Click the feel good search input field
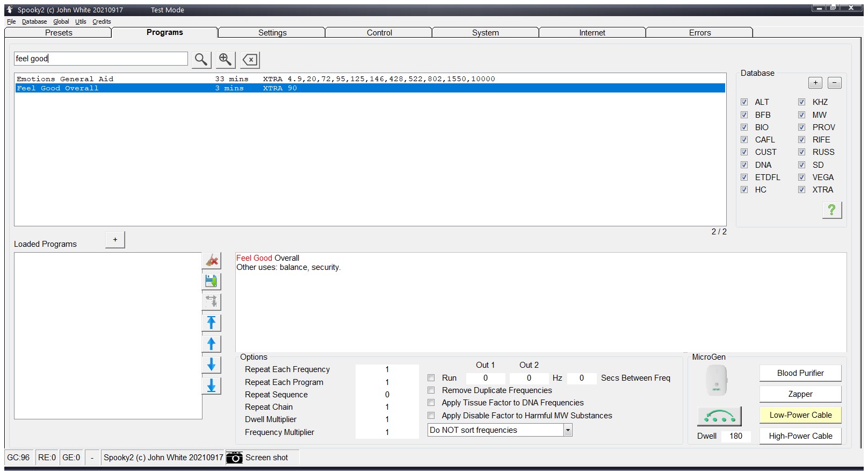The height and width of the screenshot is (471, 868). (101, 59)
